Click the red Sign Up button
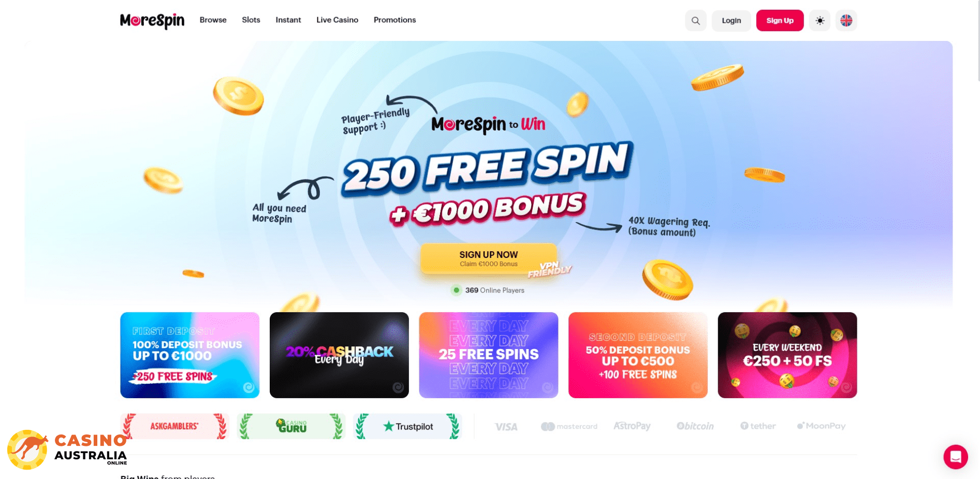Viewport: 980px width, 479px height. tap(780, 21)
